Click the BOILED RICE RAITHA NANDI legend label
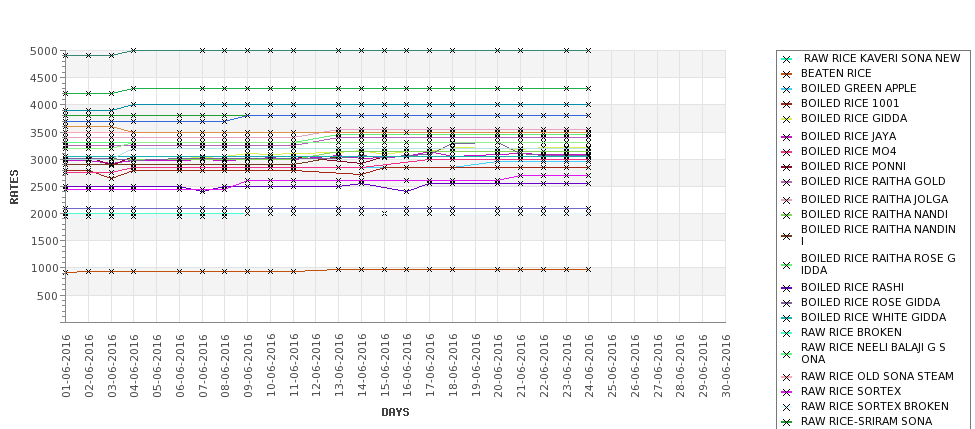 point(874,214)
